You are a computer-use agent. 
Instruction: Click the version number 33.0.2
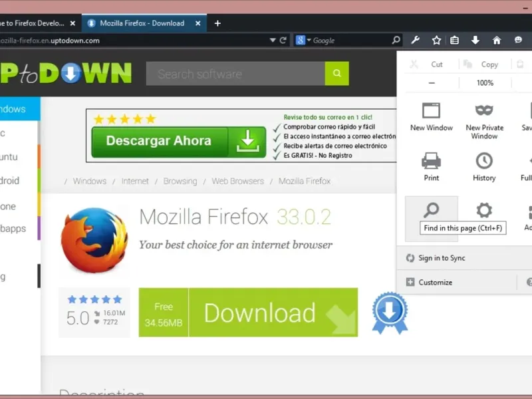tap(304, 217)
